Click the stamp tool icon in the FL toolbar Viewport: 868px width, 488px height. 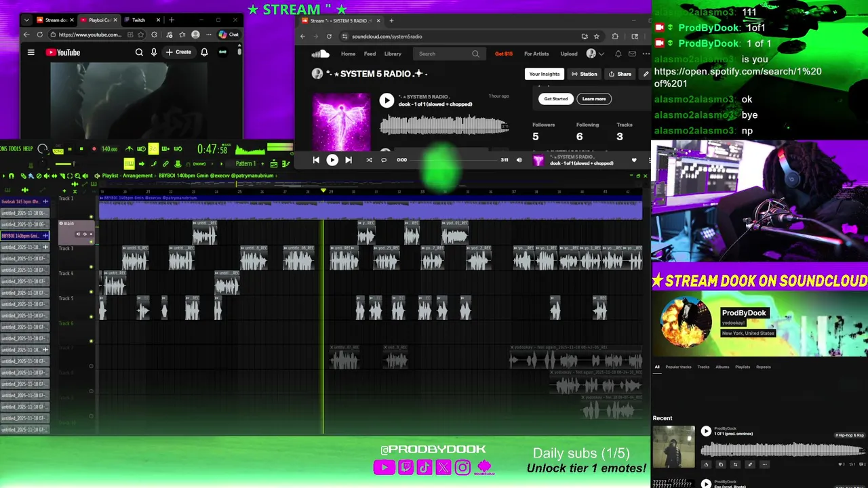[x=178, y=163]
